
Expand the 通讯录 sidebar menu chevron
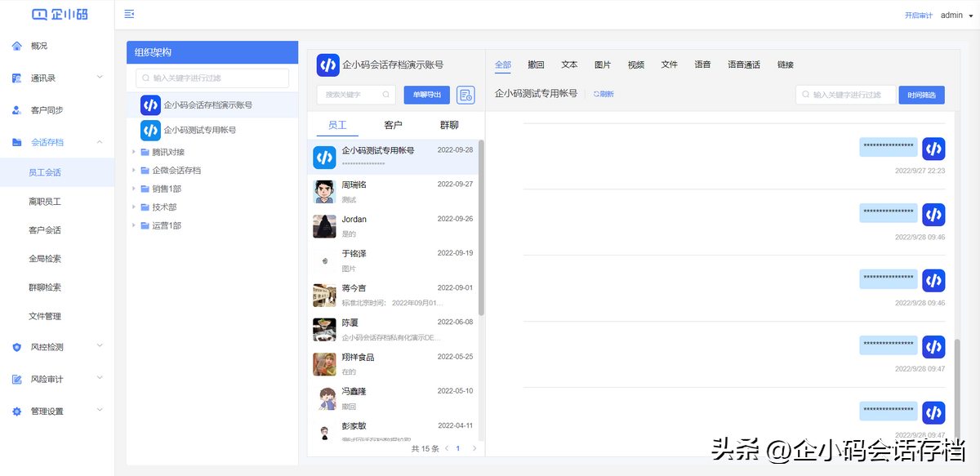click(100, 78)
